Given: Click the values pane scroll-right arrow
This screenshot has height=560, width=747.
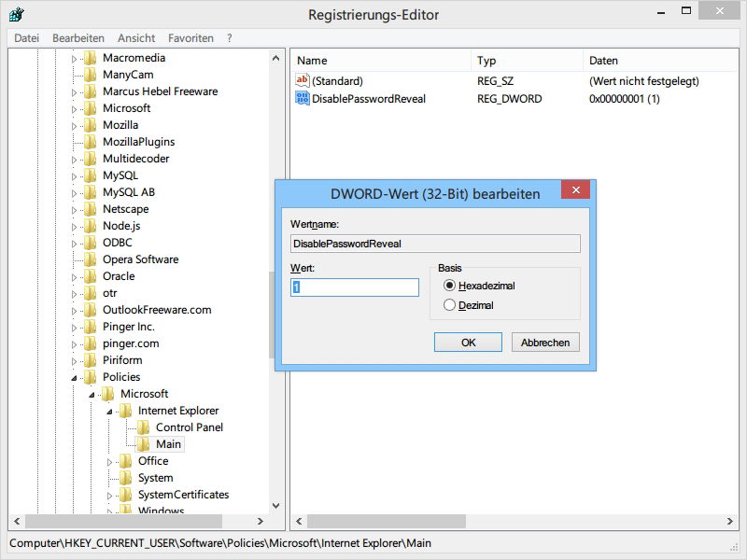Looking at the screenshot, I should point(730,521).
